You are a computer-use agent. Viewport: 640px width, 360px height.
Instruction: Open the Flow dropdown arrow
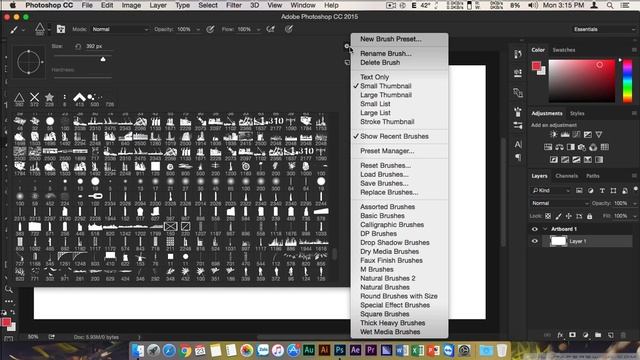coord(258,29)
